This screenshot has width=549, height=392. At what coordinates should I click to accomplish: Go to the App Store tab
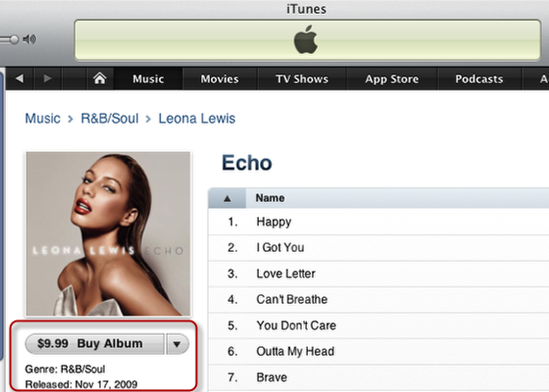392,78
